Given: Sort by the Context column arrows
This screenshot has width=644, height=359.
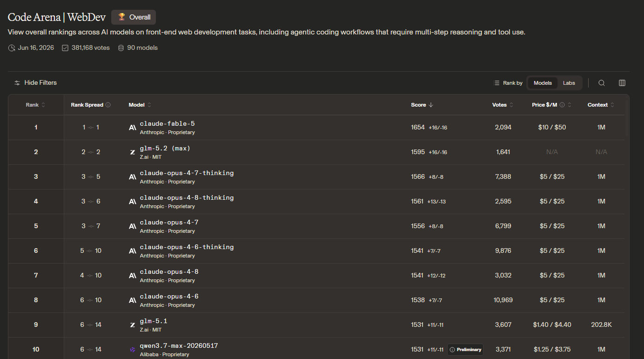Looking at the screenshot, I should pyautogui.click(x=612, y=105).
